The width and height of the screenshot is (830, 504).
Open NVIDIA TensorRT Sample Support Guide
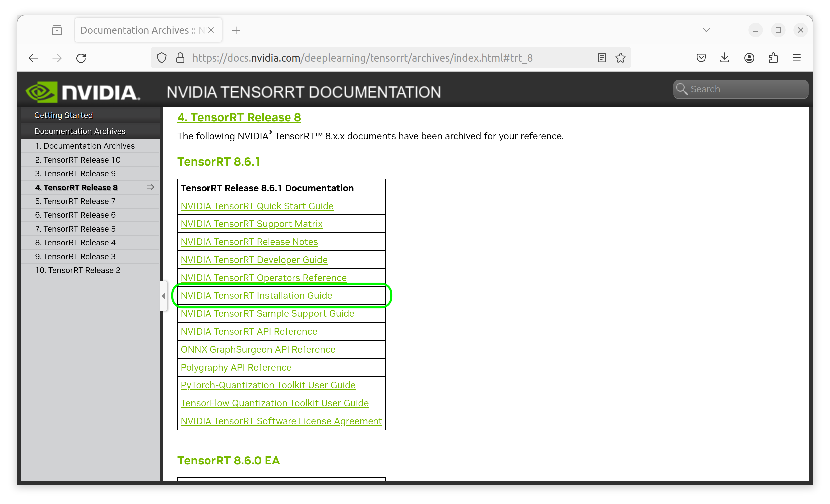267,313
